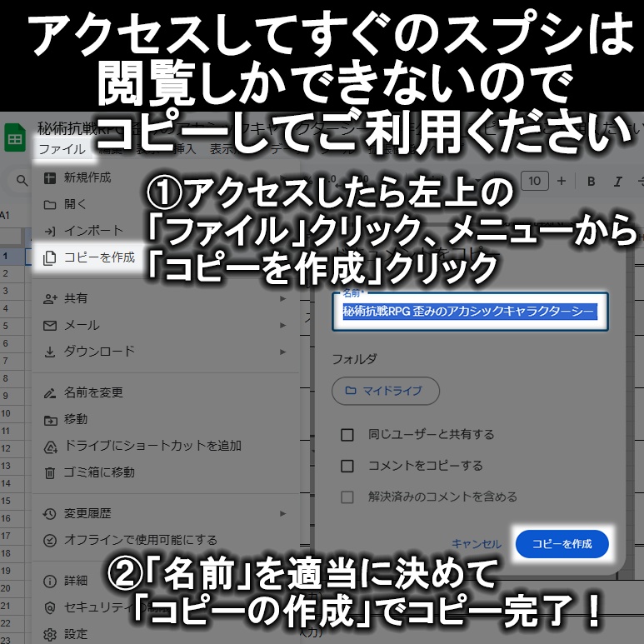Click the font size 10 box
The height and width of the screenshot is (644, 644).
click(534, 181)
